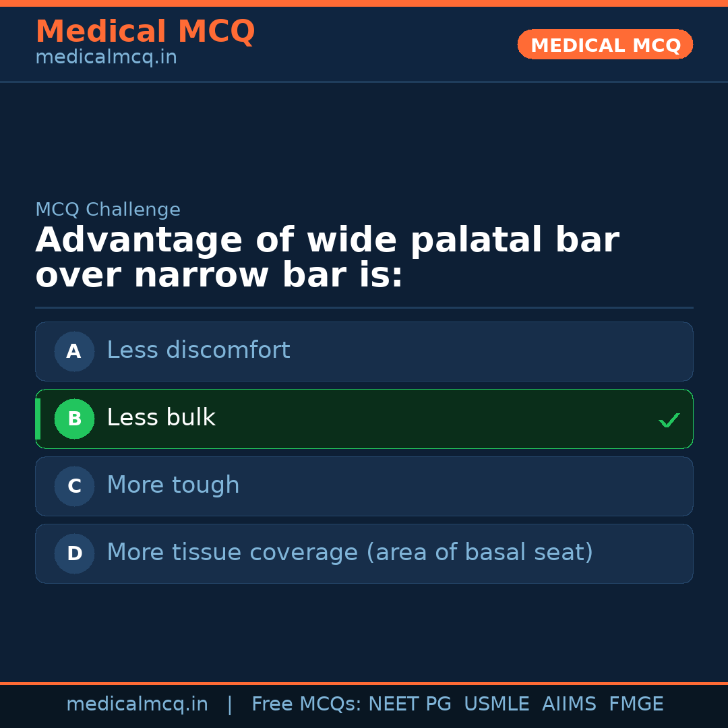The width and height of the screenshot is (728, 728).
Task: Click the MEDICAL MCQ orange badge
Action: click(x=605, y=44)
